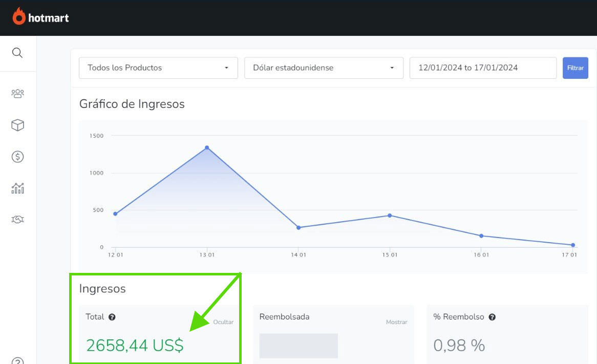Click the Hotmart flame logo
The image size is (597, 364).
(19, 16)
